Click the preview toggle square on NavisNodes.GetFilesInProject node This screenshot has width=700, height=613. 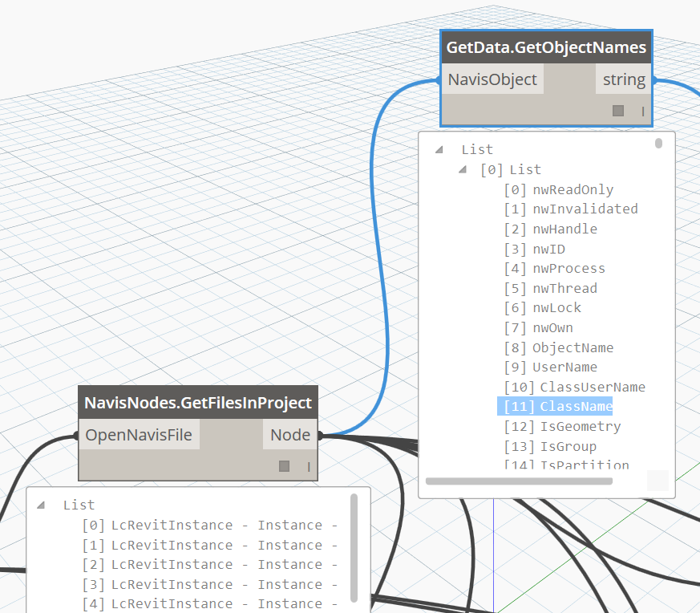[284, 466]
